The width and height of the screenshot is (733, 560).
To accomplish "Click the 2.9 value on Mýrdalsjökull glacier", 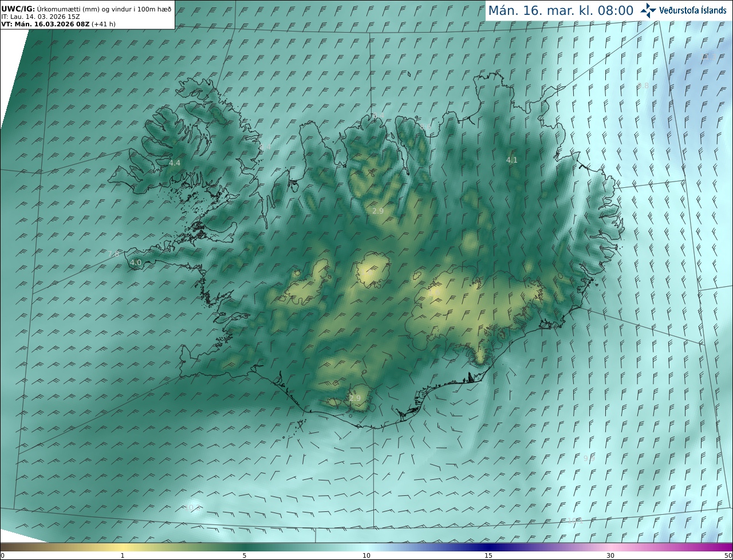I will [x=355, y=399].
